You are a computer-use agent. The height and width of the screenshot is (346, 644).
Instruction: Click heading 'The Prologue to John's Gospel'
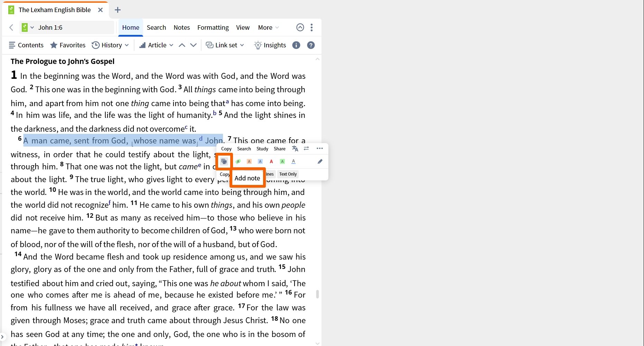[63, 62]
